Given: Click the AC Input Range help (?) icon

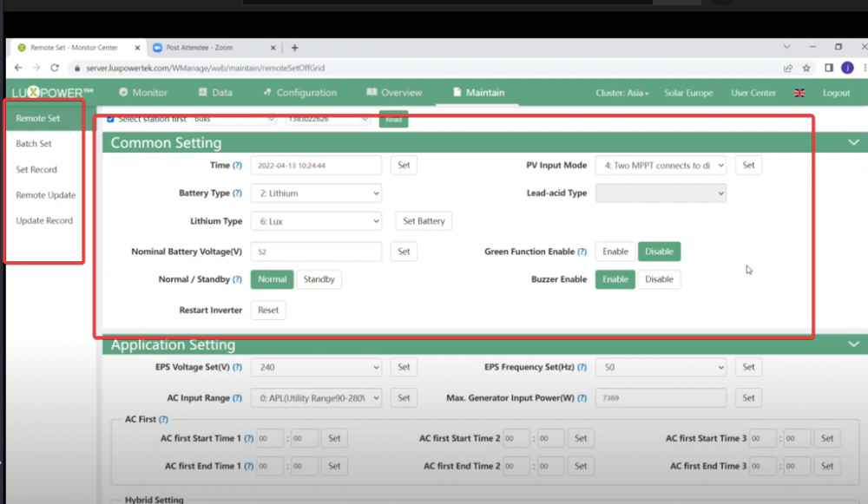Looking at the screenshot, I should (x=237, y=398).
